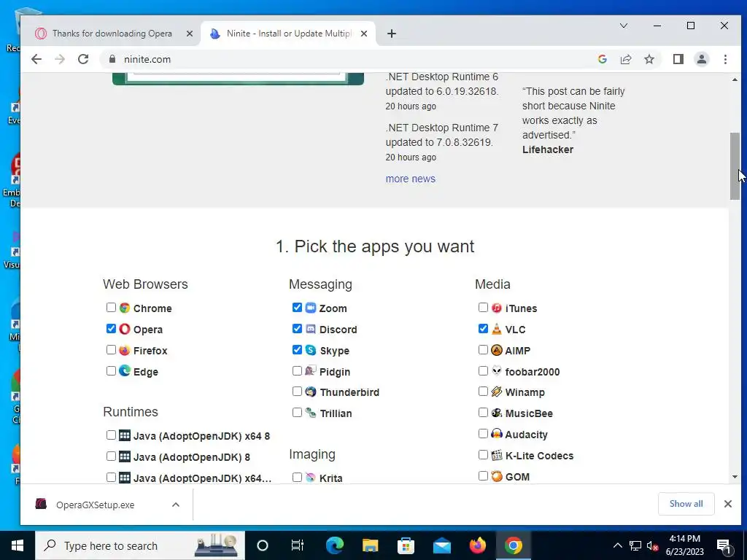Image resolution: width=747 pixels, height=560 pixels.
Task: Click the Firefox app icon in Web Browsers
Action: 124,351
